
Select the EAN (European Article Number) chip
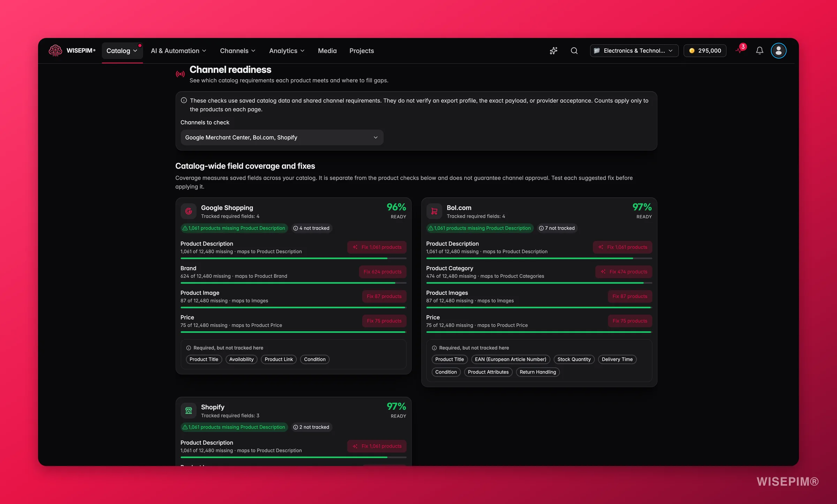tap(511, 359)
